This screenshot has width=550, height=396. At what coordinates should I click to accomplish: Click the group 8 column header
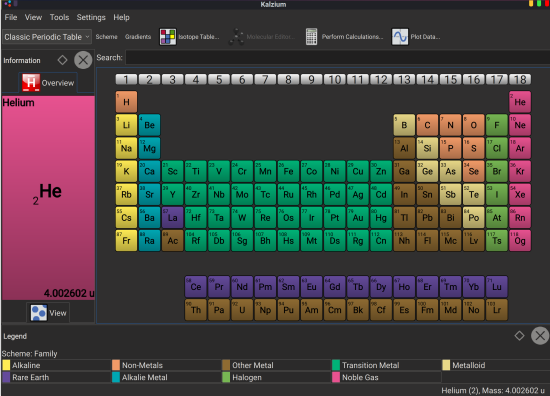pos(288,79)
